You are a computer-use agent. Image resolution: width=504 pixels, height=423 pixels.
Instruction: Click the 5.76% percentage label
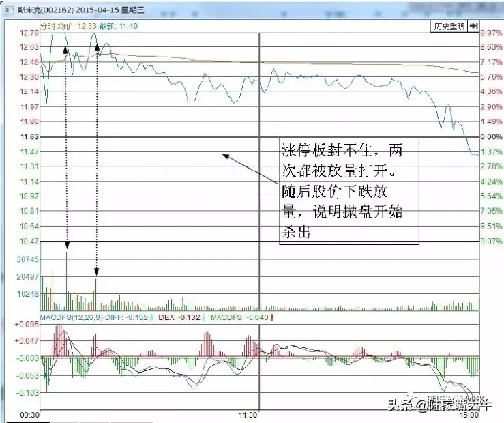tap(492, 77)
